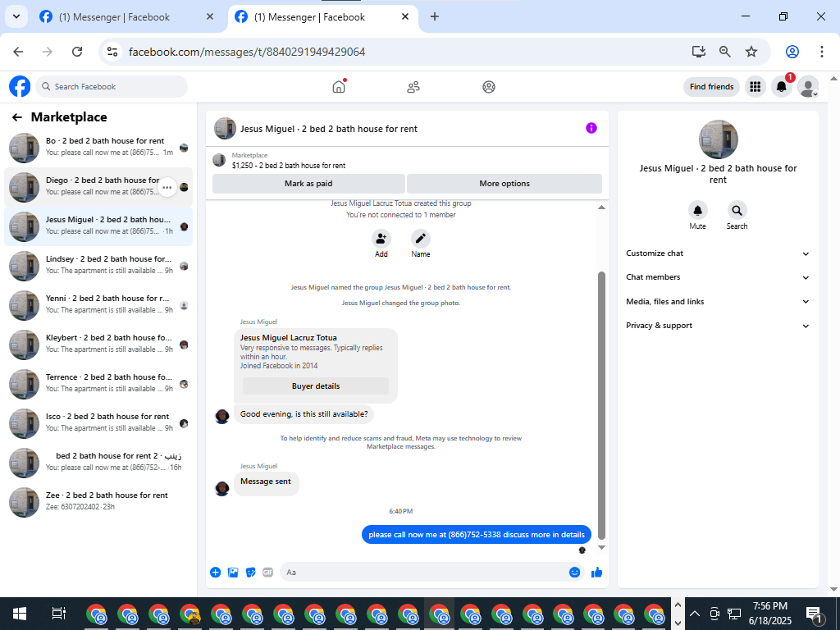Go back from Marketplace with the arrow
The height and width of the screenshot is (630, 840).
17,117
